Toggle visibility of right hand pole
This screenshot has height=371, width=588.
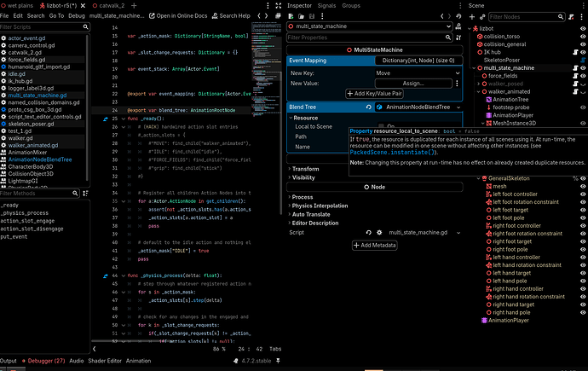tap(583, 312)
